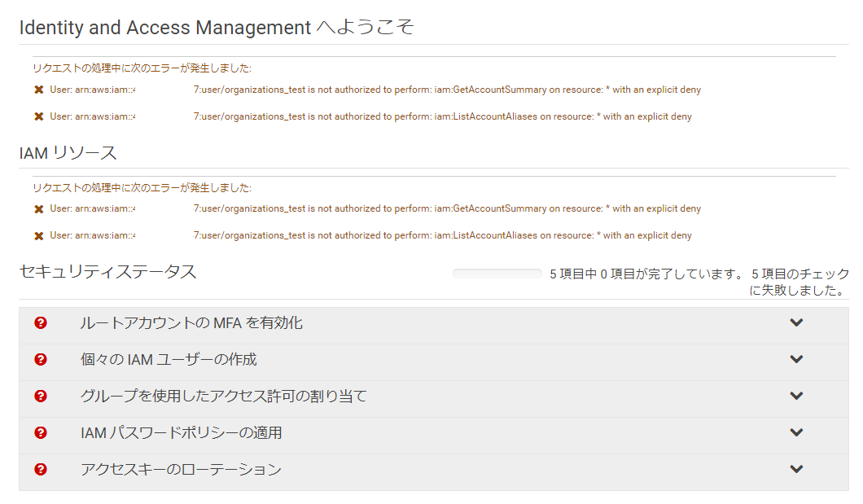The width and height of the screenshot is (863, 504).
Task: Expand the IAM パスワードポリシーの適用 section
Action: (x=795, y=433)
